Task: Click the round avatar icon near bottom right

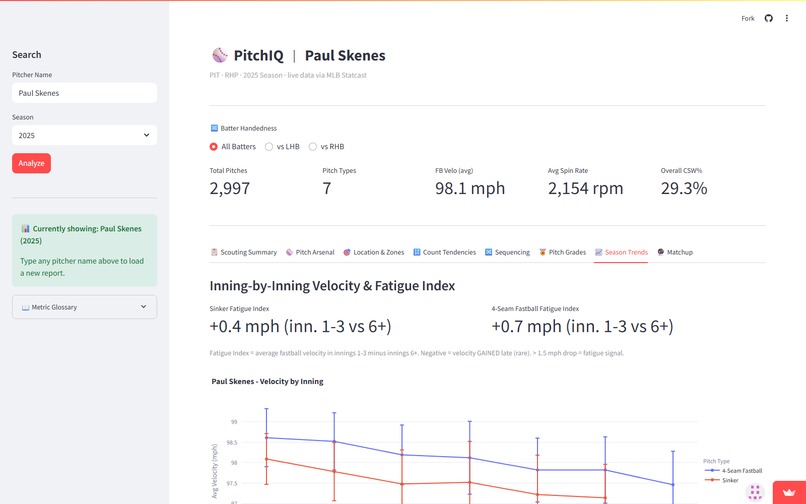Action: [755, 492]
